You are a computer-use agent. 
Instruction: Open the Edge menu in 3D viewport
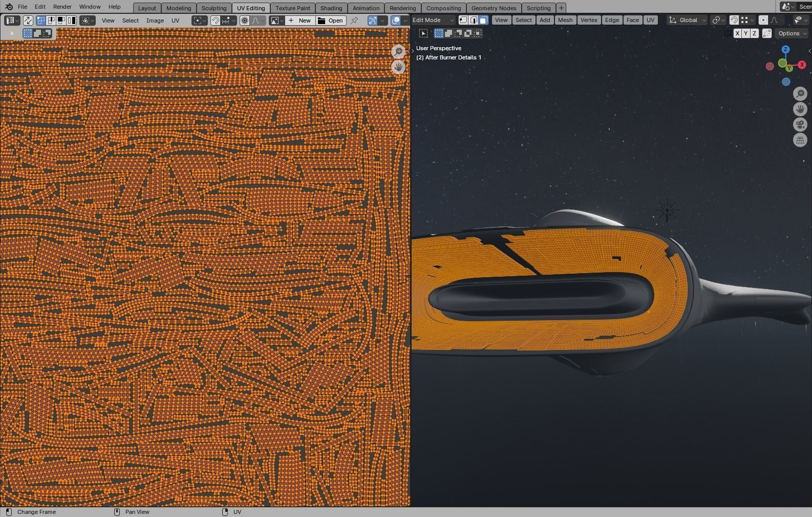tap(612, 20)
